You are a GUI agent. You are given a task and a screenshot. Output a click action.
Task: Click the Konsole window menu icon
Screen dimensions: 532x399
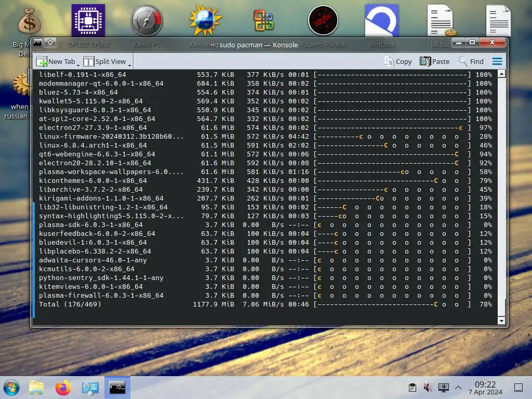point(37,43)
